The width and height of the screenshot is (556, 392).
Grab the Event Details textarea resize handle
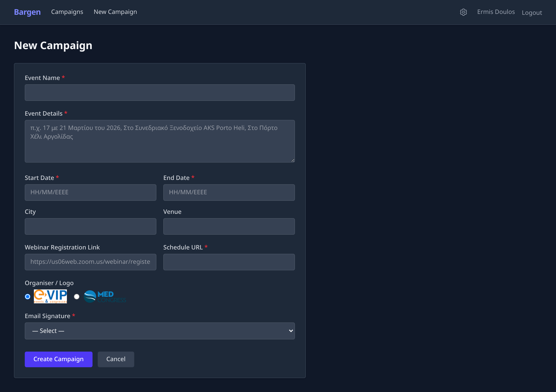point(293,160)
